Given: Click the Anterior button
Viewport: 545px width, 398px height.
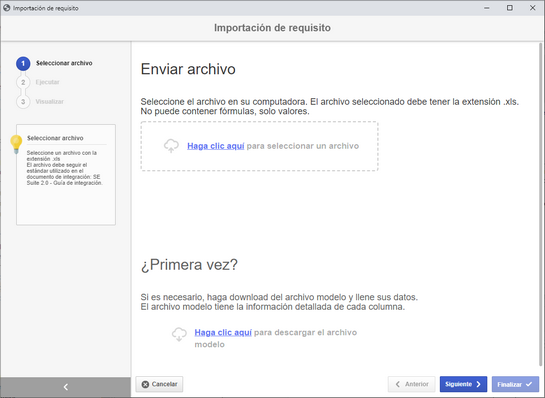Looking at the screenshot, I should tap(412, 384).
